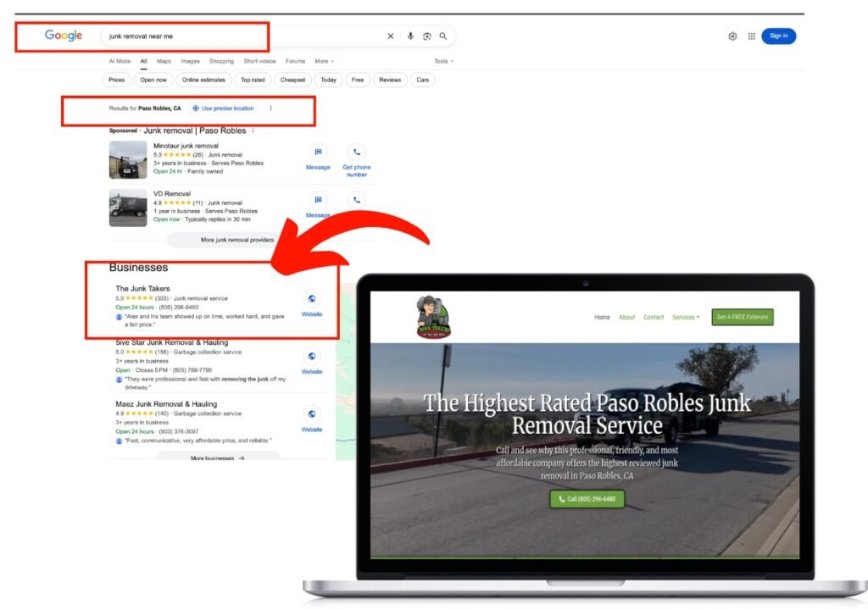Click More businesses button
868x610 pixels.
pyautogui.click(x=218, y=457)
